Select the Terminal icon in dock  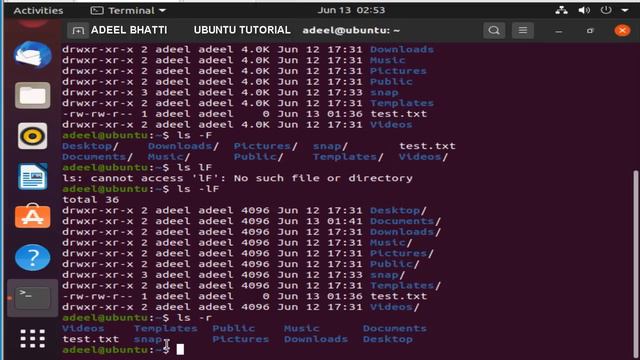33,298
